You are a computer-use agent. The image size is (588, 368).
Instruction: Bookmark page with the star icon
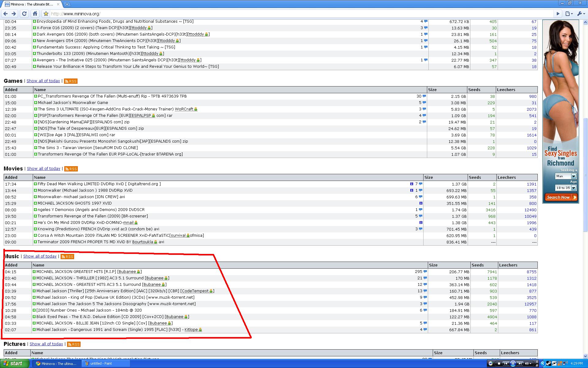(46, 13)
